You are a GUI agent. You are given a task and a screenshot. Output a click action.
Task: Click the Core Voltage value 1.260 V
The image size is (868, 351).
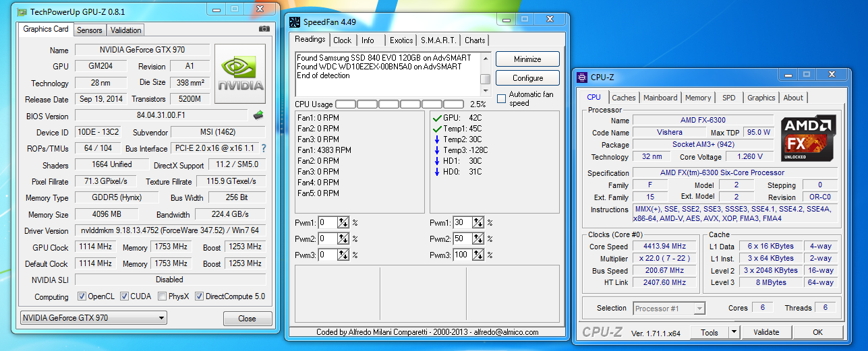click(750, 157)
